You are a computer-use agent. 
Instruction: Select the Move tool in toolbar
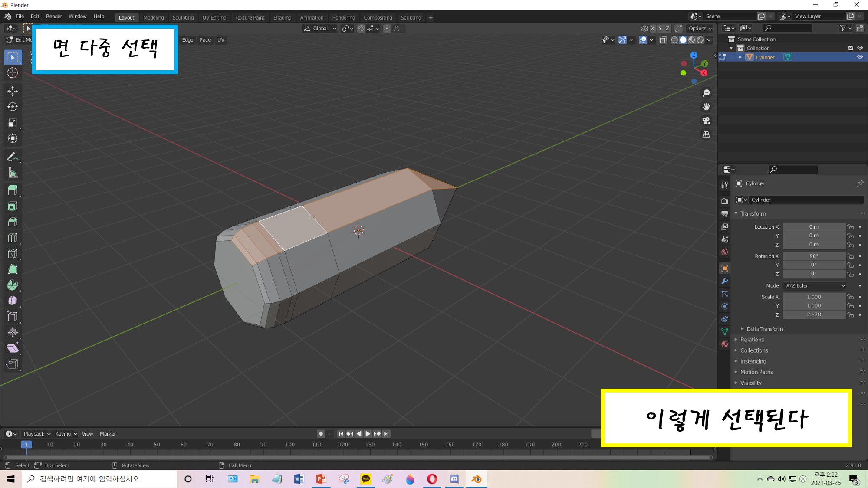13,91
